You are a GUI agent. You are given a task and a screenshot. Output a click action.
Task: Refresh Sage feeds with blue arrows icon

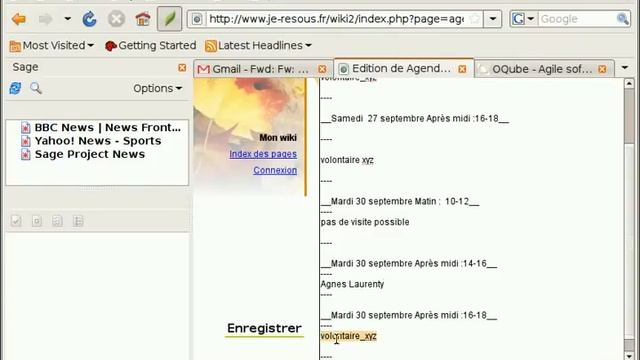click(x=16, y=88)
